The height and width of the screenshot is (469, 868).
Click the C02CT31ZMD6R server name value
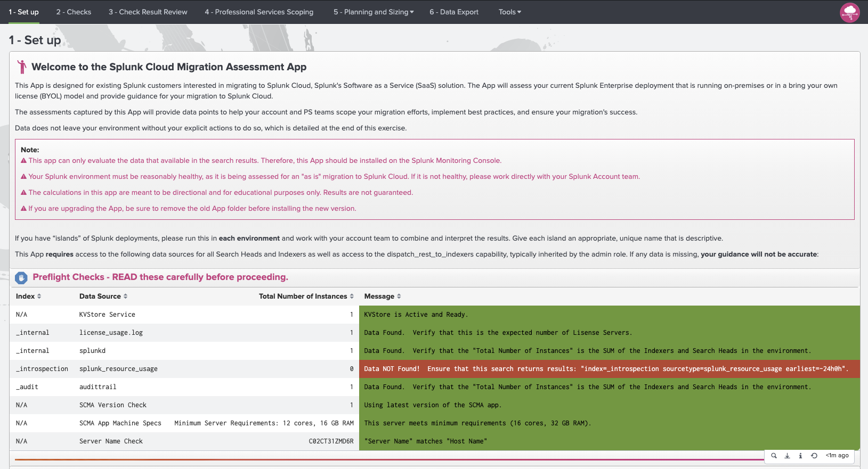tap(331, 441)
